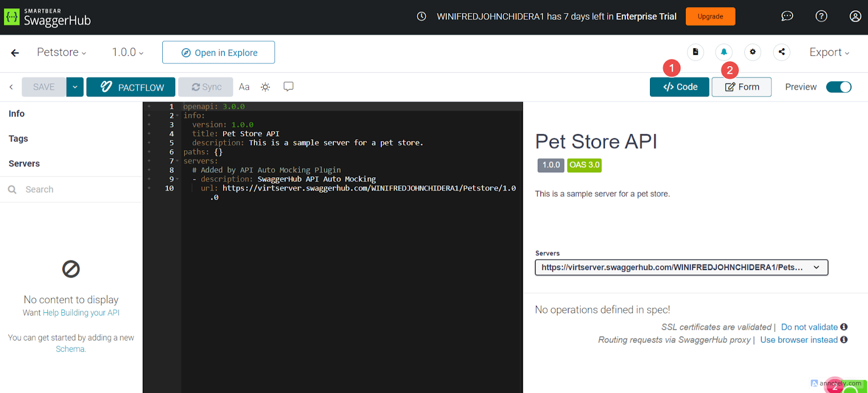868x393 pixels.
Task: Click the Schema link
Action: (x=71, y=349)
